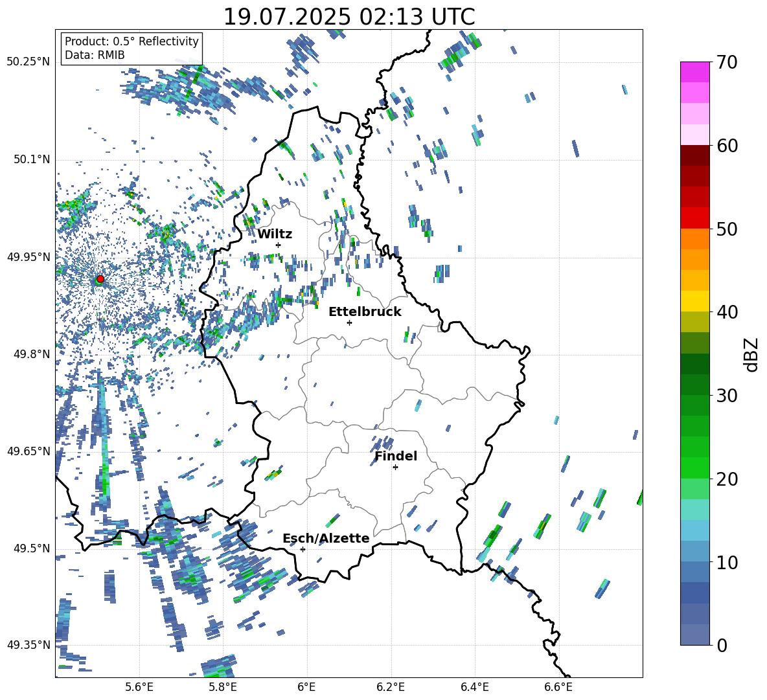Click the 0 colorbar tick label
Image resolution: width=767 pixels, height=700 pixels.
[x=722, y=645]
